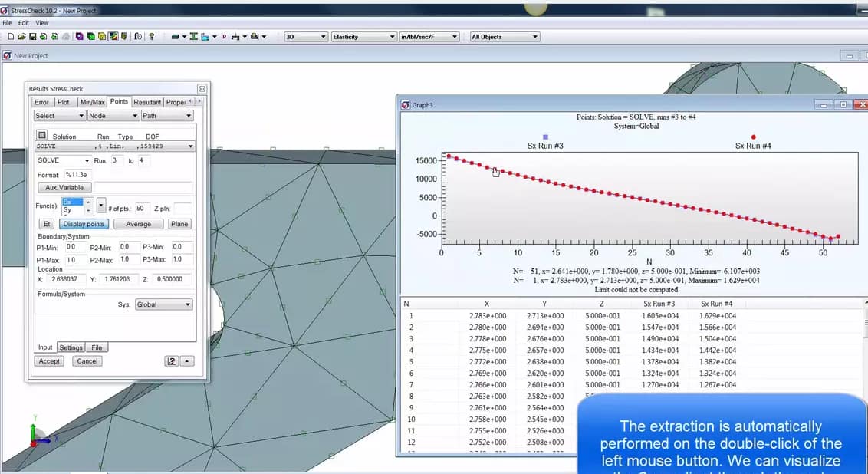The image size is (868, 474).
Task: Open a project with the folder toolbar icon
Action: (x=22, y=36)
